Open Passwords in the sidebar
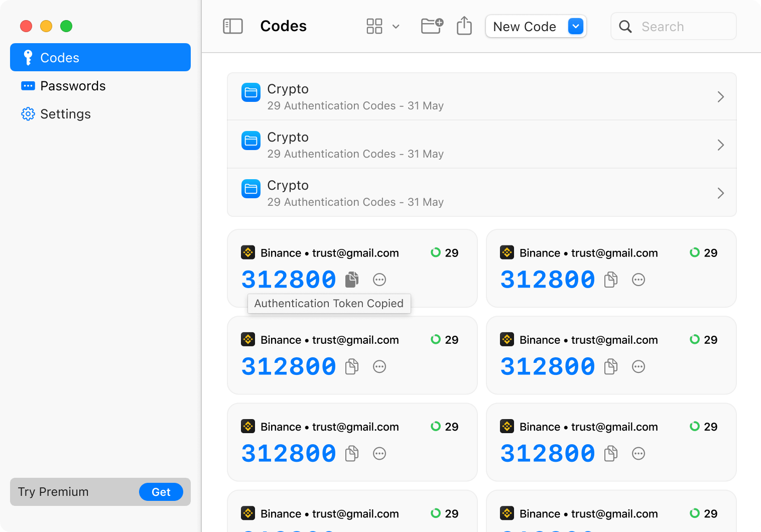 (x=100, y=86)
